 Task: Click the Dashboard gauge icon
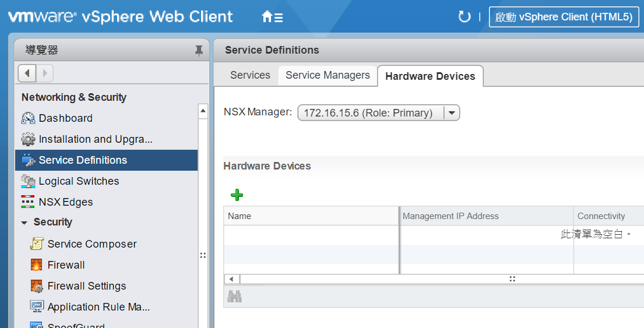coord(28,118)
